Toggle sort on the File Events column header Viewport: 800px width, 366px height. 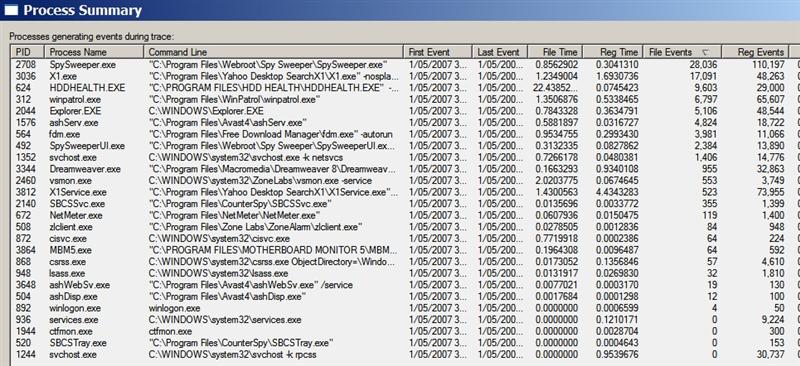point(683,52)
